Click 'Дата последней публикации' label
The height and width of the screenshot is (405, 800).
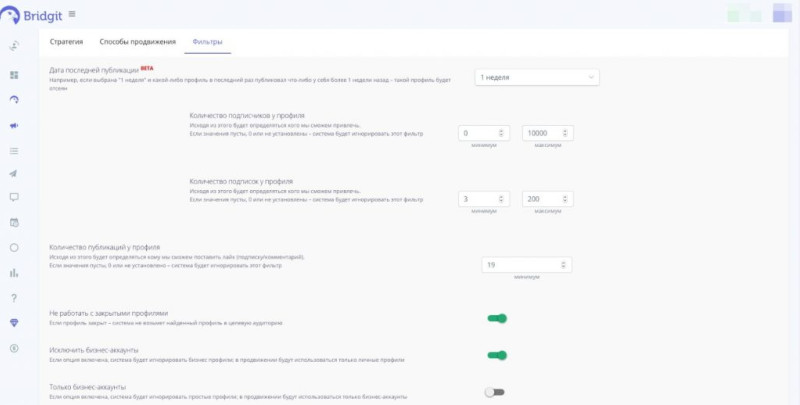point(94,70)
